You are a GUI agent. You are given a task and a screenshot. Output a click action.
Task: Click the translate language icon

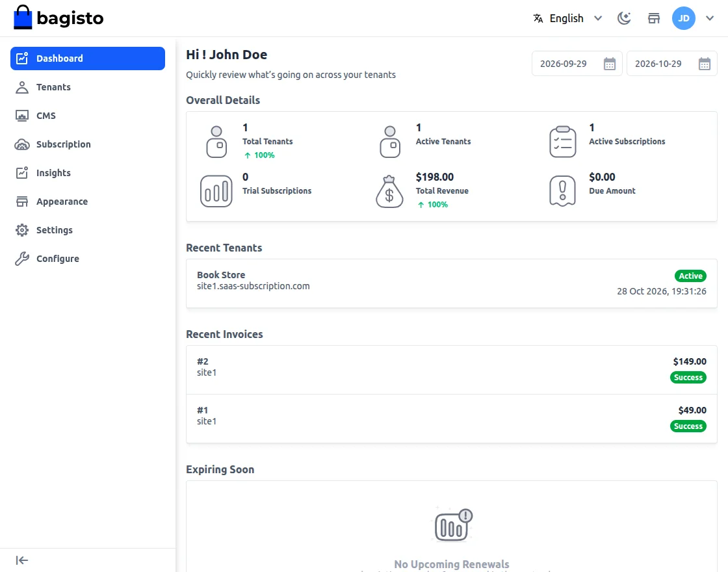coord(538,18)
